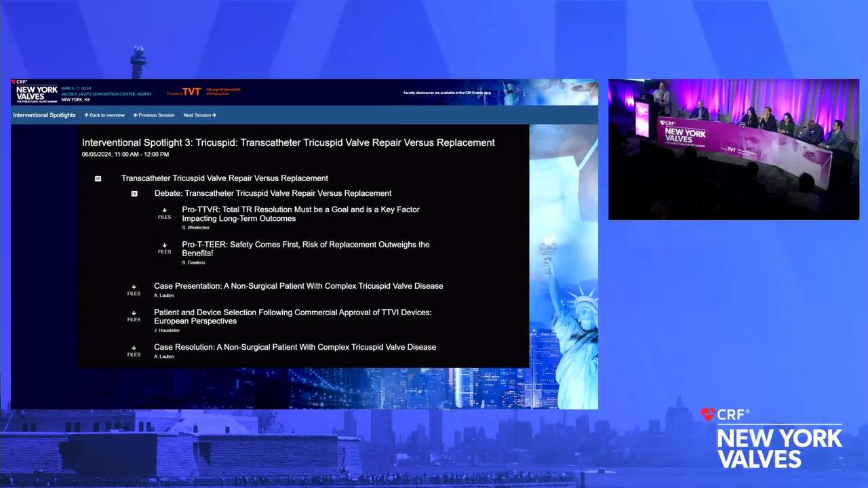Image resolution: width=868 pixels, height=488 pixels.
Task: Click the CRF New York Valves watermark logo
Action: coord(772,438)
